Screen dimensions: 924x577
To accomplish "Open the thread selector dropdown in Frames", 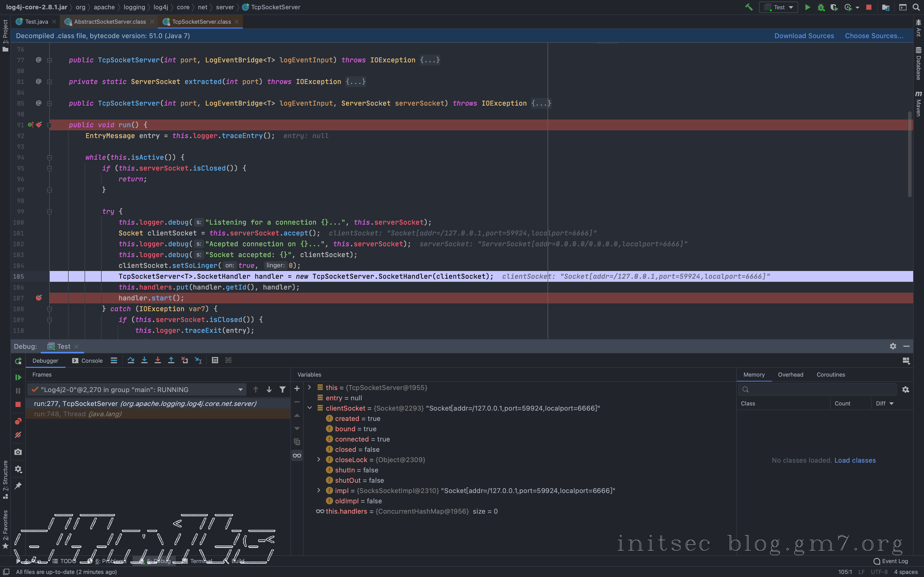I will pyautogui.click(x=240, y=390).
